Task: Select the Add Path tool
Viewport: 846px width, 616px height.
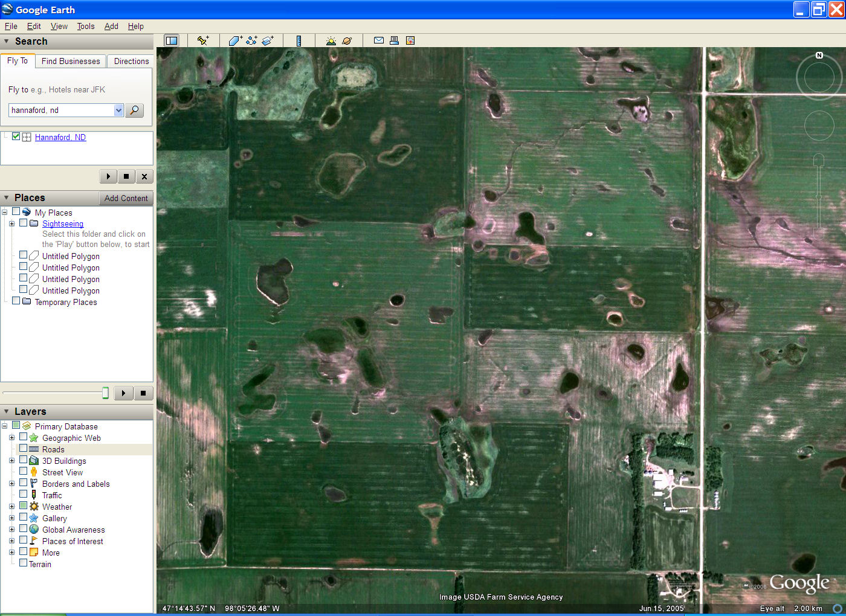Action: (x=251, y=40)
